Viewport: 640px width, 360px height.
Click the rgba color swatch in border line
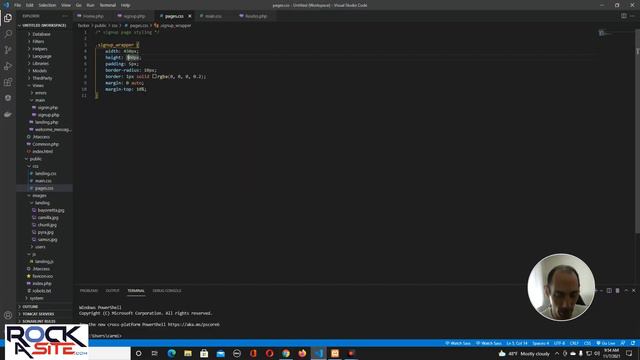click(155, 76)
